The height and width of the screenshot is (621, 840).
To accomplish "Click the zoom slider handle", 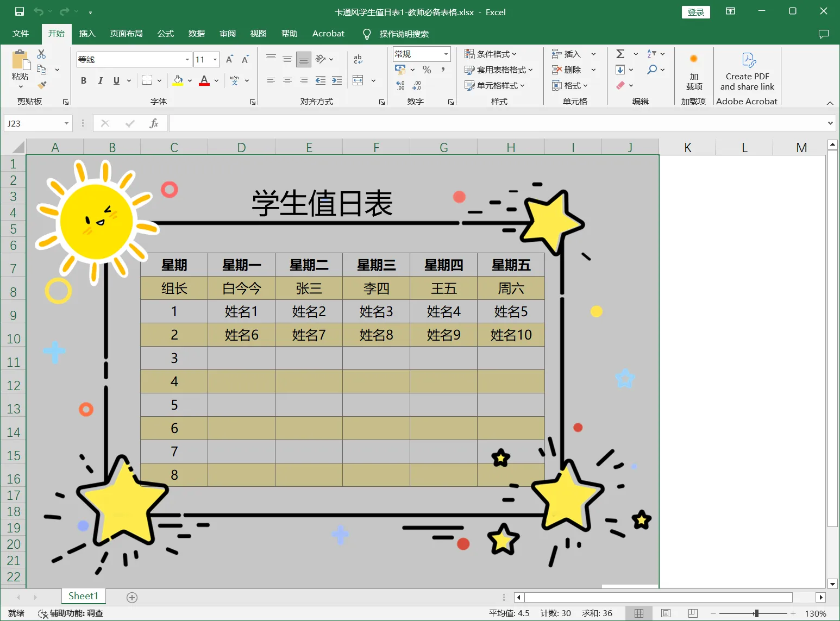I will click(756, 613).
